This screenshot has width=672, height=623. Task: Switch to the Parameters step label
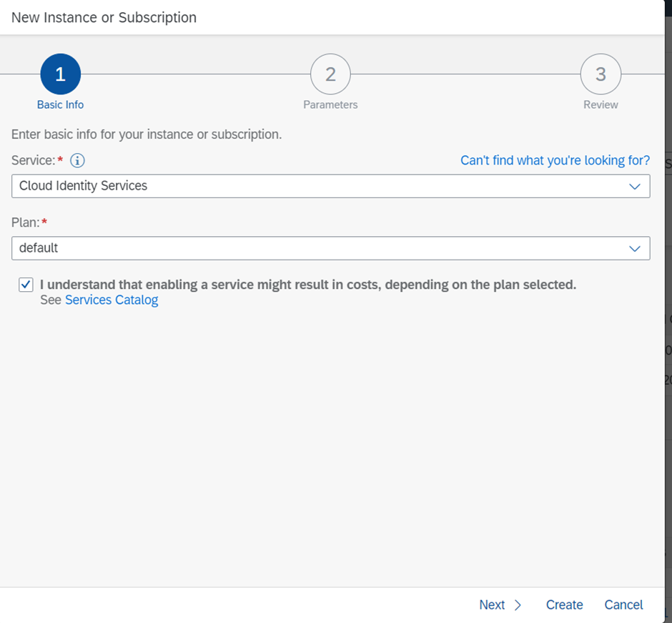coord(330,104)
